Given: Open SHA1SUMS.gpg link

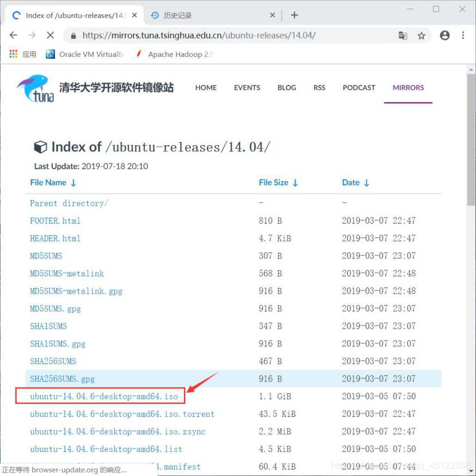Looking at the screenshot, I should coord(57,344).
